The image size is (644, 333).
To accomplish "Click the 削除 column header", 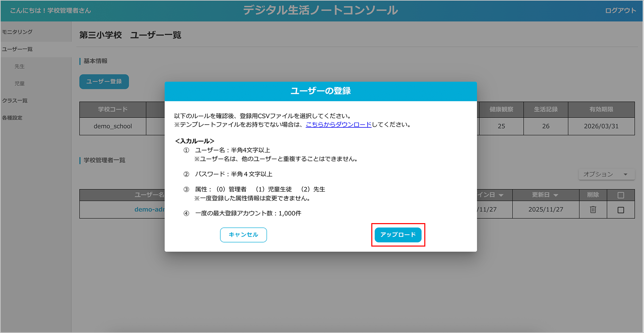I will point(593,195).
